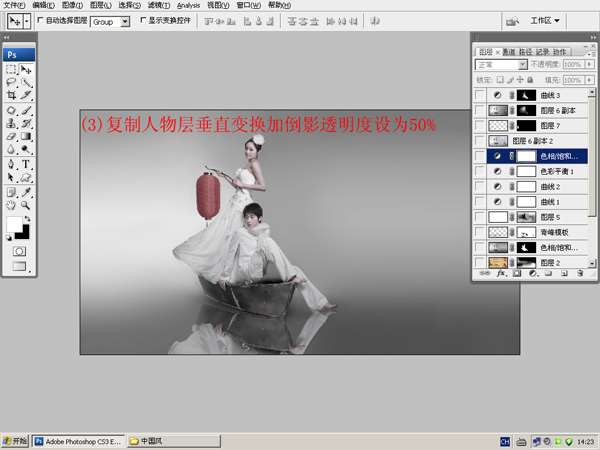The image size is (600, 450).
Task: Click the foreground color swatch
Action: click(14, 224)
